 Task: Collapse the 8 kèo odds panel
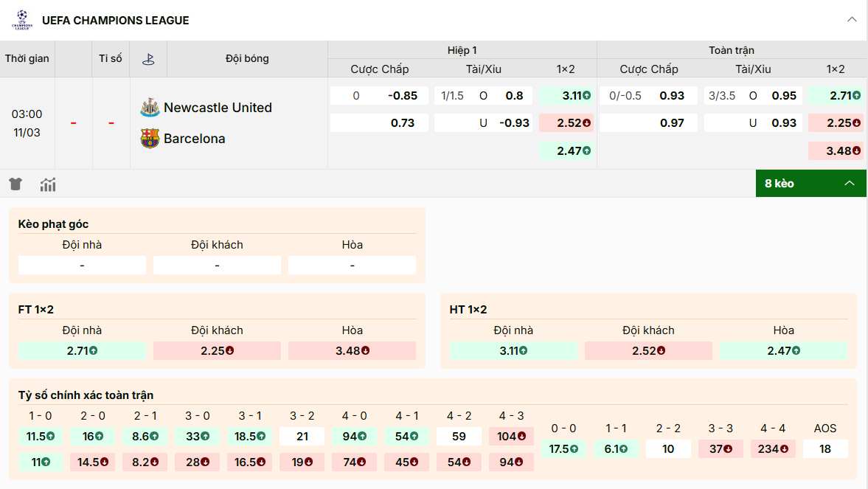pos(850,183)
